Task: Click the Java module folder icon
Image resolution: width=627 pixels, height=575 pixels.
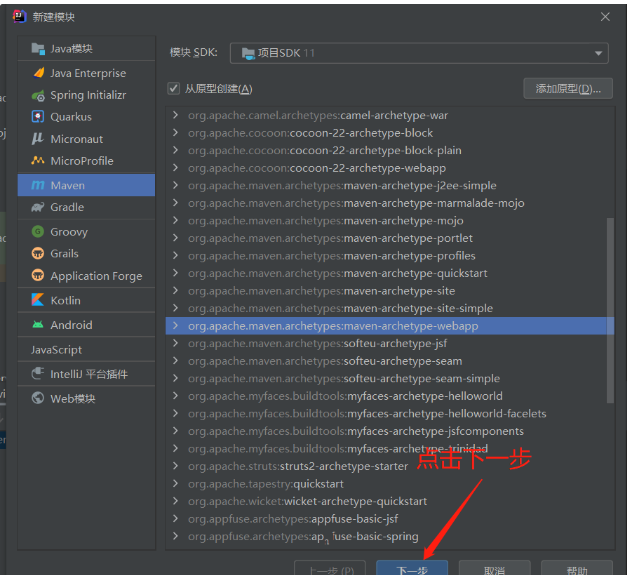Action: pos(38,49)
